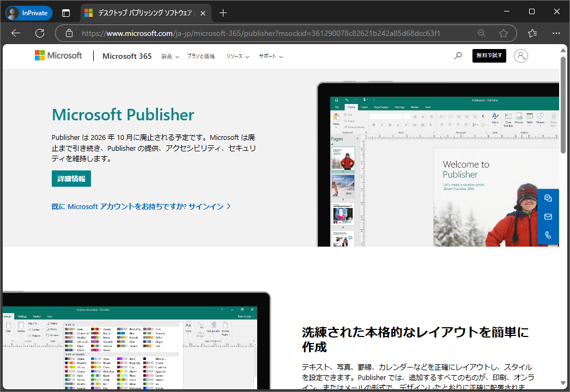Click the scrollbar down arrow

tap(563, 383)
